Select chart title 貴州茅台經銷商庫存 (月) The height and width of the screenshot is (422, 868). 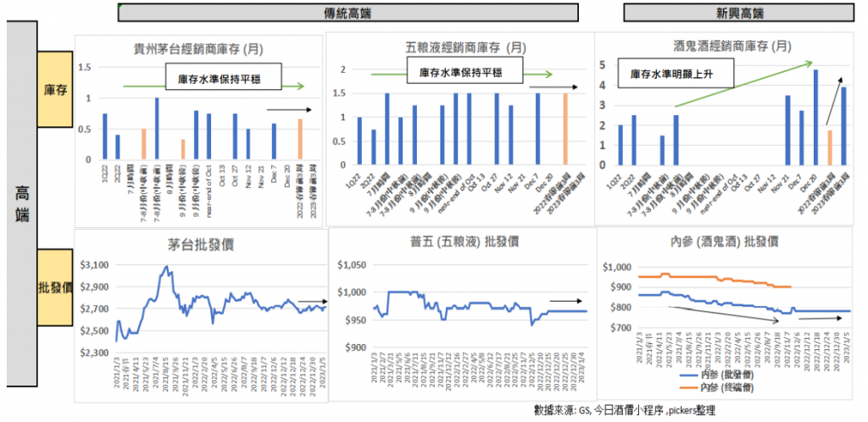tap(198, 48)
